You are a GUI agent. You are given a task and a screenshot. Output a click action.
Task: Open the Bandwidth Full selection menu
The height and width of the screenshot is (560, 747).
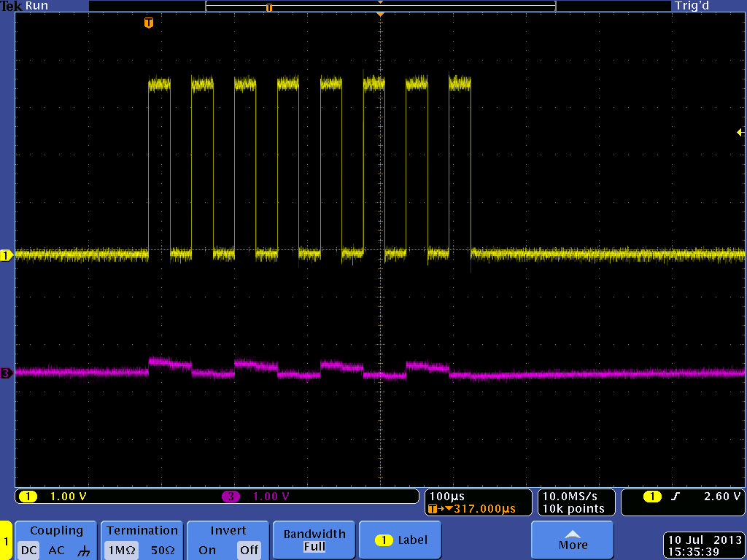(313, 540)
